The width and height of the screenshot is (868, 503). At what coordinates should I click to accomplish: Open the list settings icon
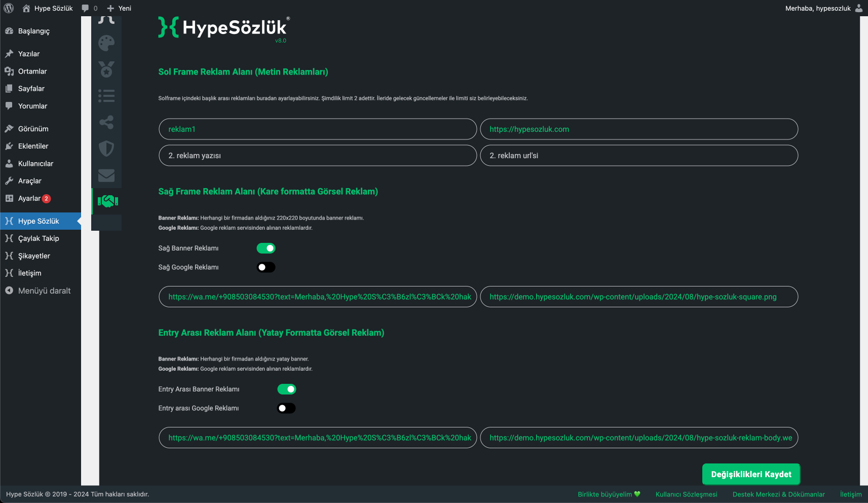tap(106, 96)
